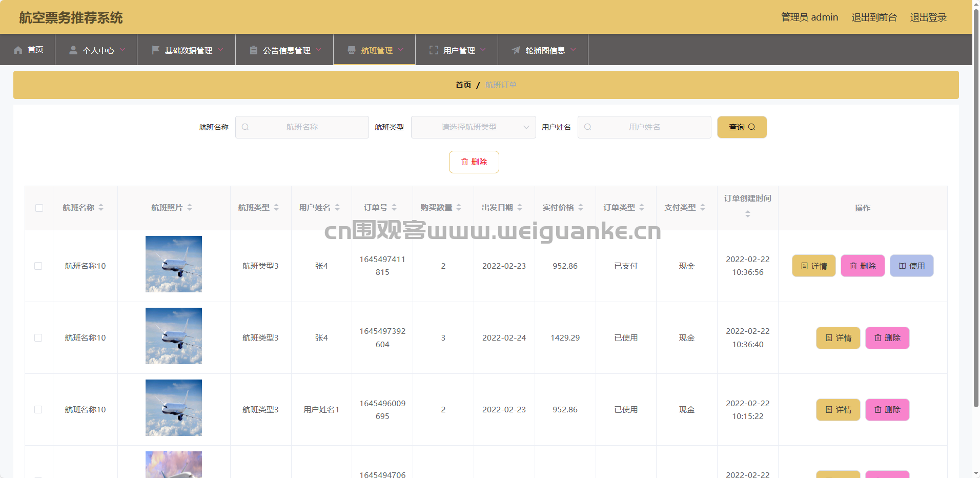Sort by 实付价格 using its sort arrows
The height and width of the screenshot is (478, 980).
581,208
